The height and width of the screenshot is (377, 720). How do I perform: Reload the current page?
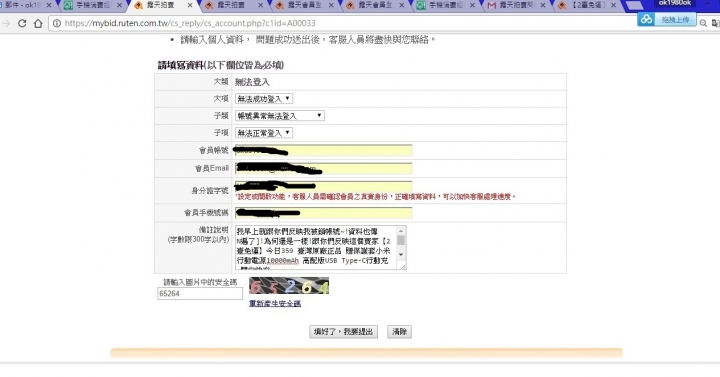pyautogui.click(x=22, y=23)
